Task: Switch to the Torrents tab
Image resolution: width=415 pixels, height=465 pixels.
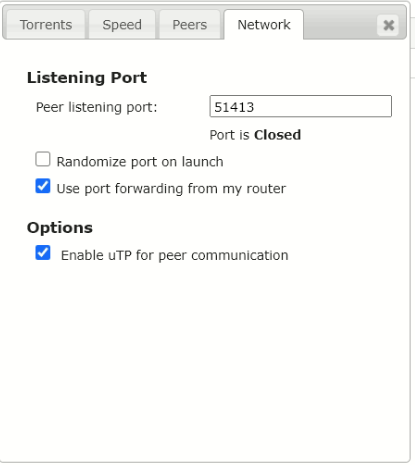Action: (46, 25)
